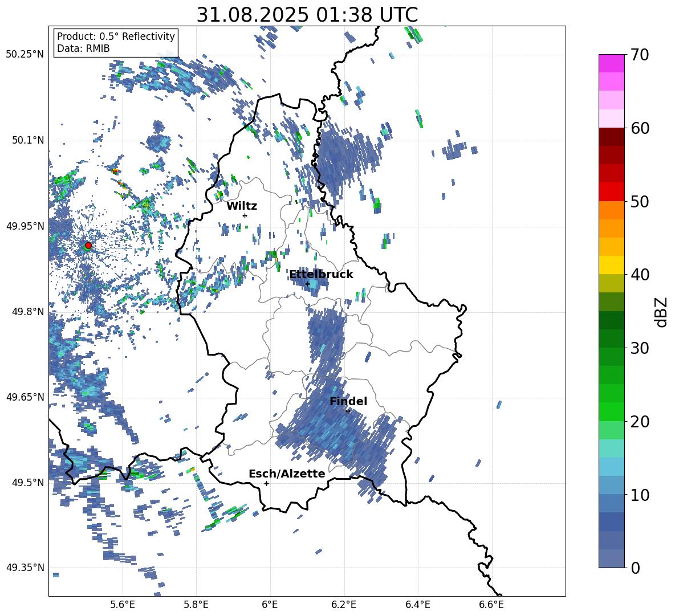Pick the dark green 32–34 dBZ color band
Viewport: 675px width, 616px height.
click(x=612, y=320)
